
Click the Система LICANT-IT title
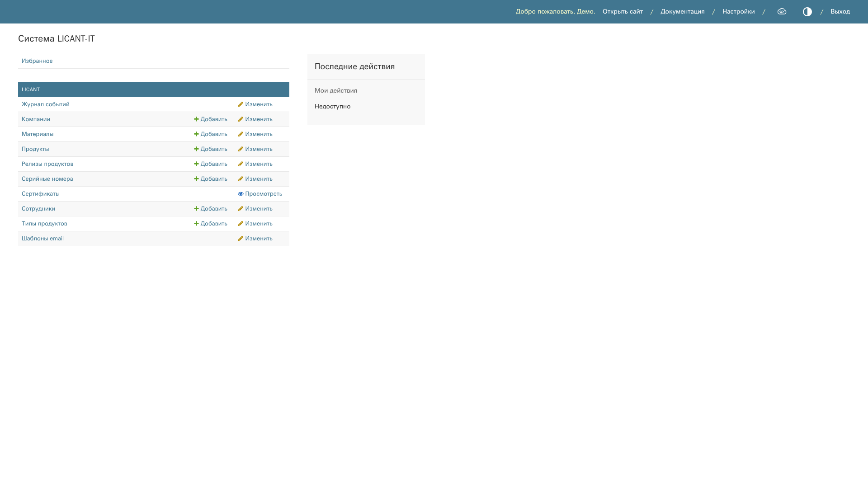[x=57, y=39]
